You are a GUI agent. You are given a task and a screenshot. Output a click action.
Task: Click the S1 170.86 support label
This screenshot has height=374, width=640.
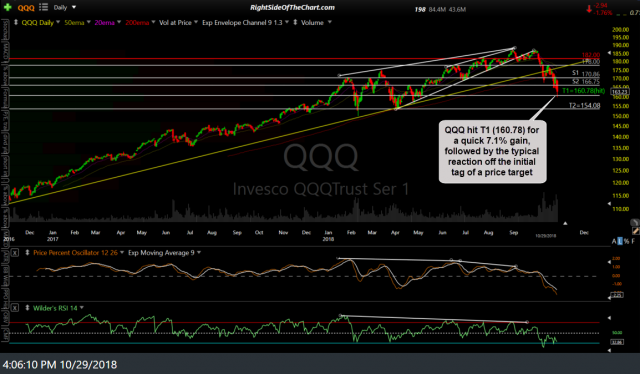pos(586,73)
